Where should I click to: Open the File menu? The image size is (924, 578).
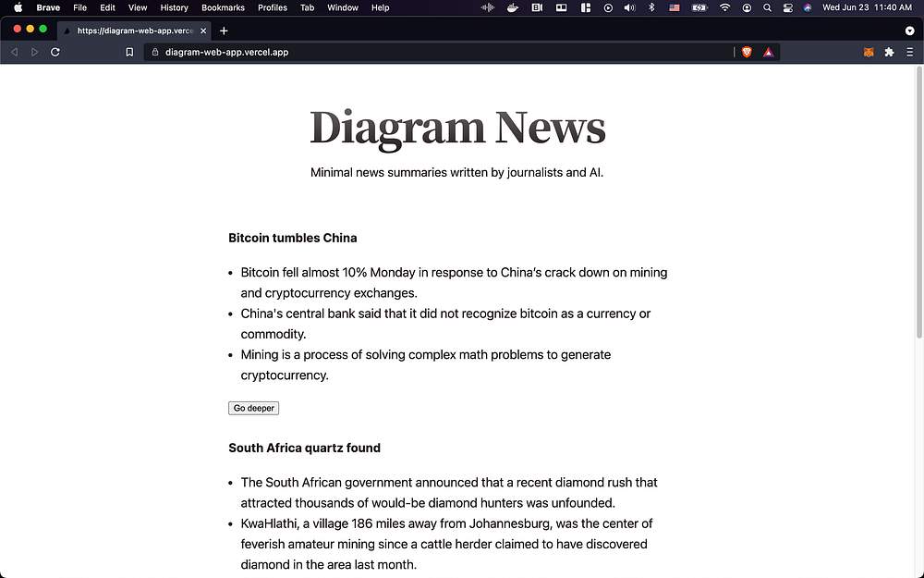[x=80, y=7]
